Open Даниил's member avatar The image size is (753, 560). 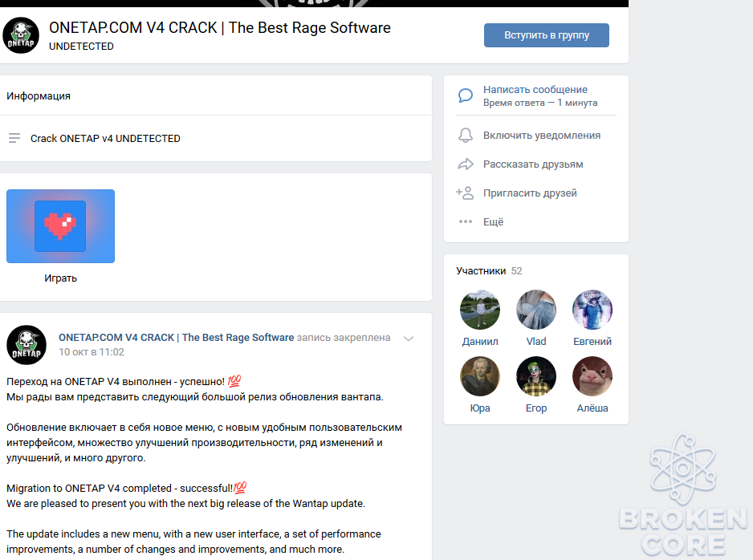tap(480, 310)
